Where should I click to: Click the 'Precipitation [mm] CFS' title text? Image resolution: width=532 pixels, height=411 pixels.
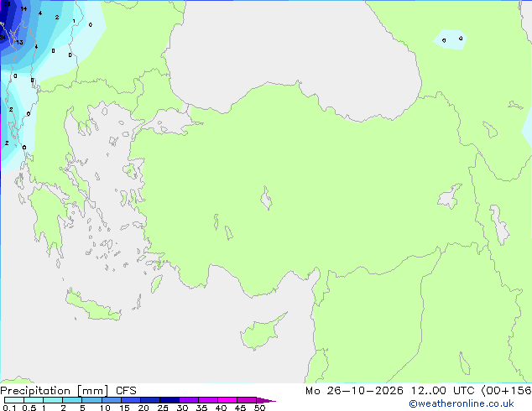click(x=68, y=391)
